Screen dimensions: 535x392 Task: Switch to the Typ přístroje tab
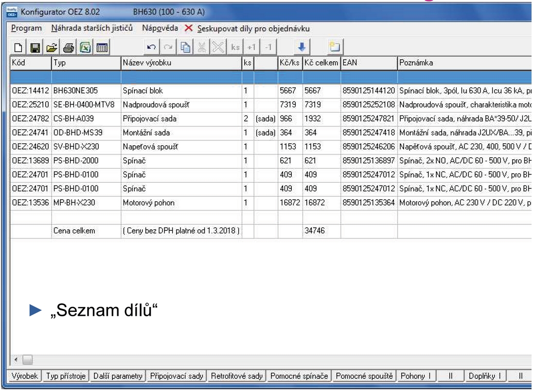click(x=66, y=376)
